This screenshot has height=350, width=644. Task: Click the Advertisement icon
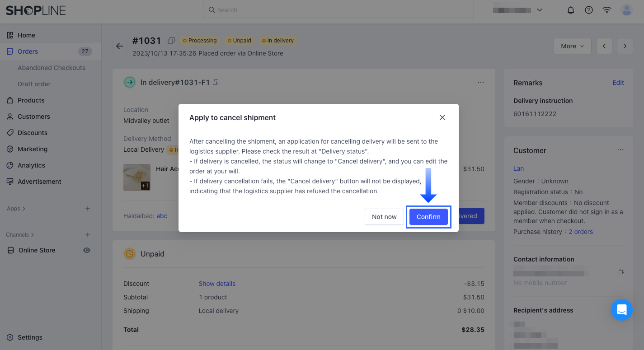pyautogui.click(x=10, y=182)
